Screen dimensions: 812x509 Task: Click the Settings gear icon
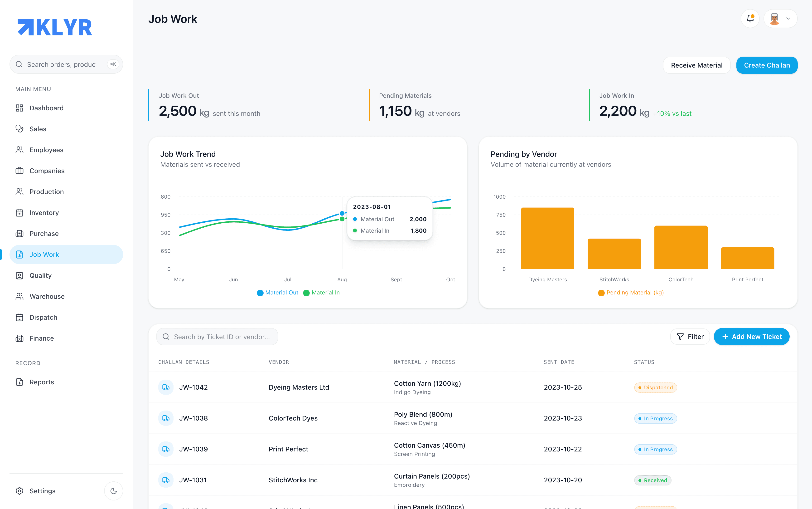click(x=19, y=491)
